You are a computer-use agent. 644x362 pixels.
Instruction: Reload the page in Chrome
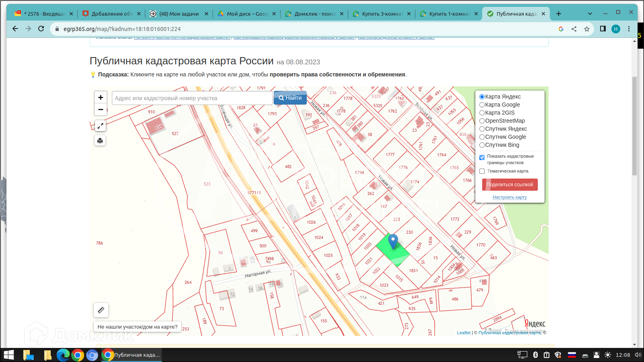(41, 29)
